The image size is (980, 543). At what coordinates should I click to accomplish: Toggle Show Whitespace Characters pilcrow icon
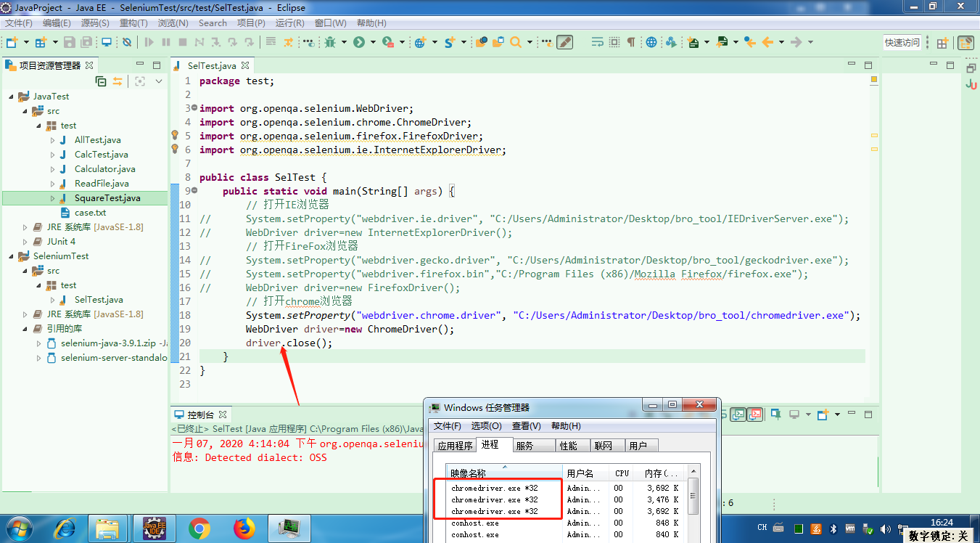pos(630,42)
